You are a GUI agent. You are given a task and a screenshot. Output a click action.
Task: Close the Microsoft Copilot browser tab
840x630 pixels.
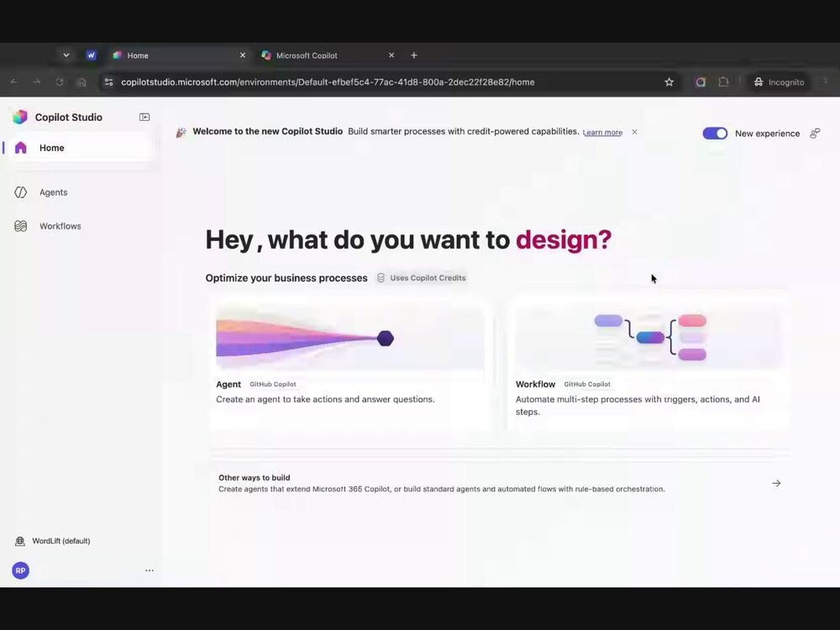click(x=391, y=55)
